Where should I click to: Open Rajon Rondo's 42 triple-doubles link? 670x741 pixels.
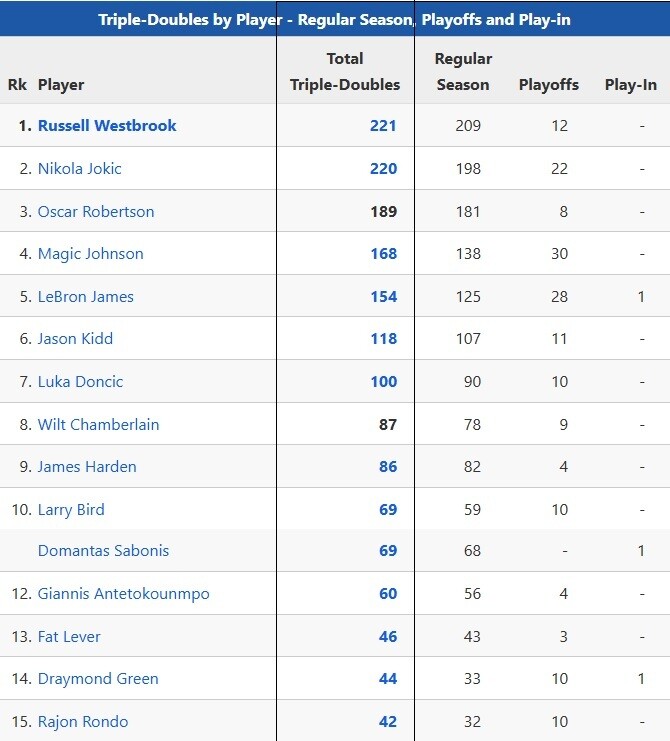coord(387,722)
